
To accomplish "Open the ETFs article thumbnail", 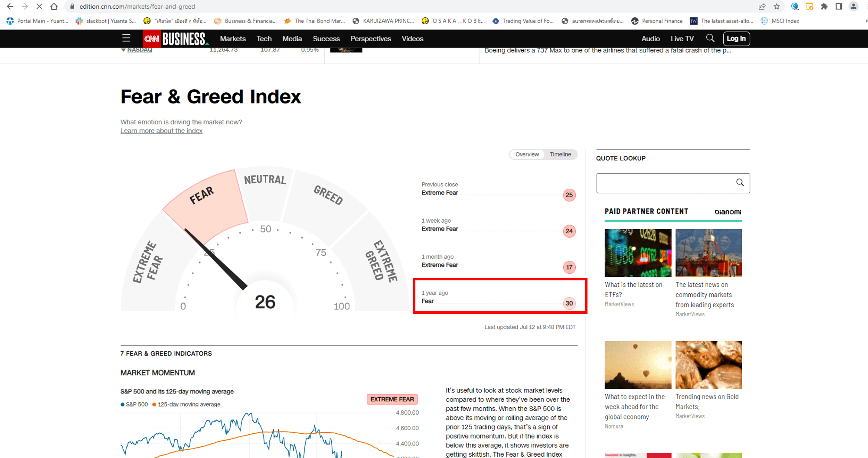I will (638, 253).
